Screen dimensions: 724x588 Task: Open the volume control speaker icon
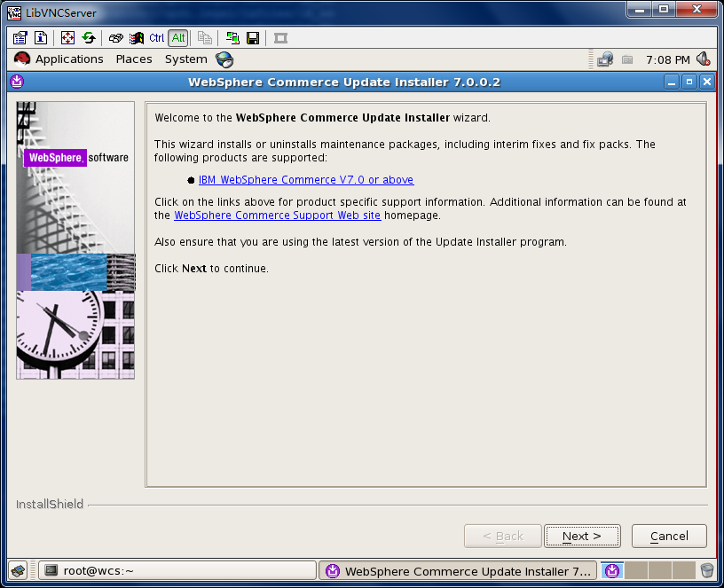[x=704, y=59]
